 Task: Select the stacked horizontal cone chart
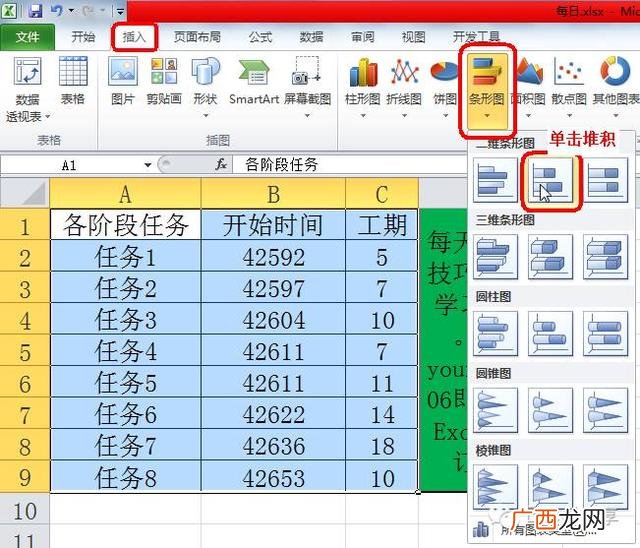point(550,410)
